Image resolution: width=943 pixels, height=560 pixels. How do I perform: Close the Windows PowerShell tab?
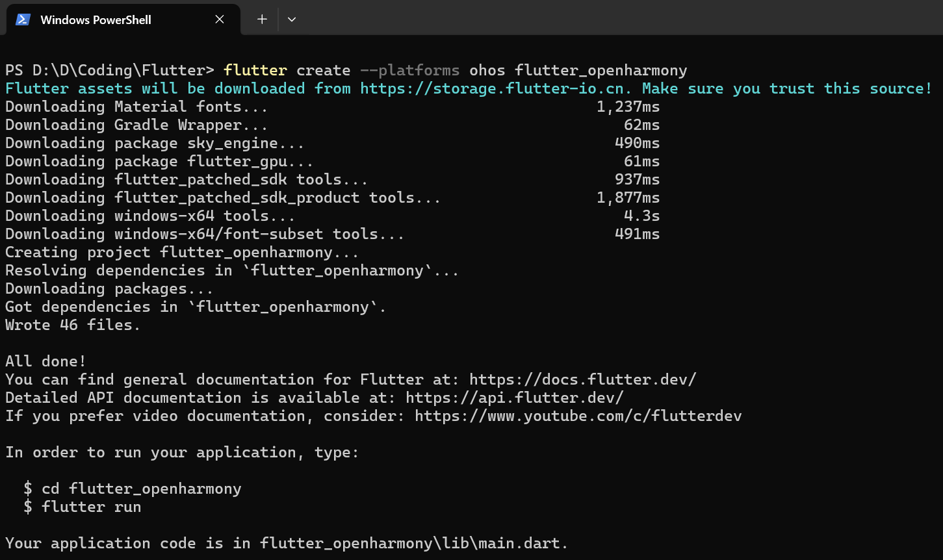click(220, 19)
